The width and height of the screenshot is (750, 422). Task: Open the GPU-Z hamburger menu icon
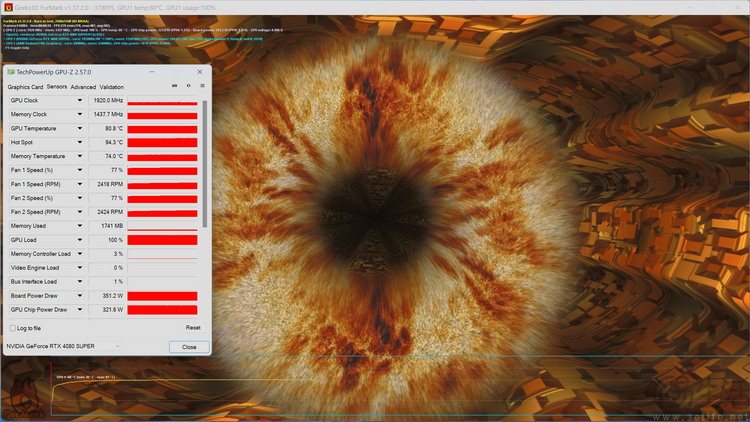202,86
